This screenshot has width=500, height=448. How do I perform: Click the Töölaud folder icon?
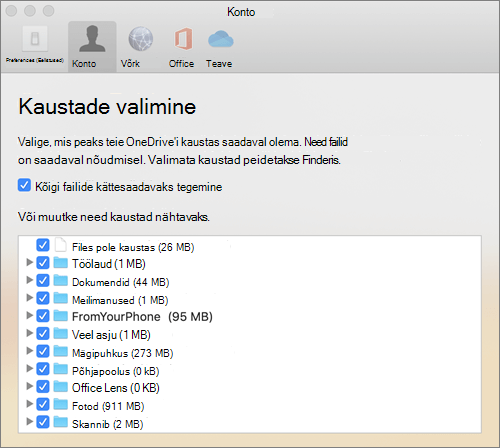pyautogui.click(x=61, y=262)
